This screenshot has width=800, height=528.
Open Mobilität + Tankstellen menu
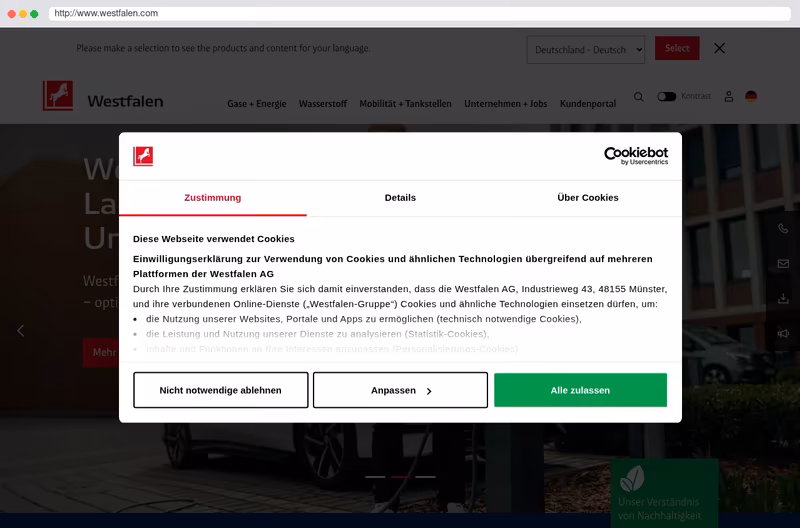tap(405, 104)
